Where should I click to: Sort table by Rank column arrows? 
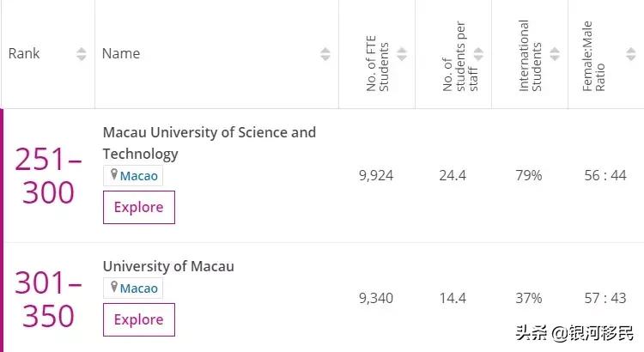click(x=82, y=54)
